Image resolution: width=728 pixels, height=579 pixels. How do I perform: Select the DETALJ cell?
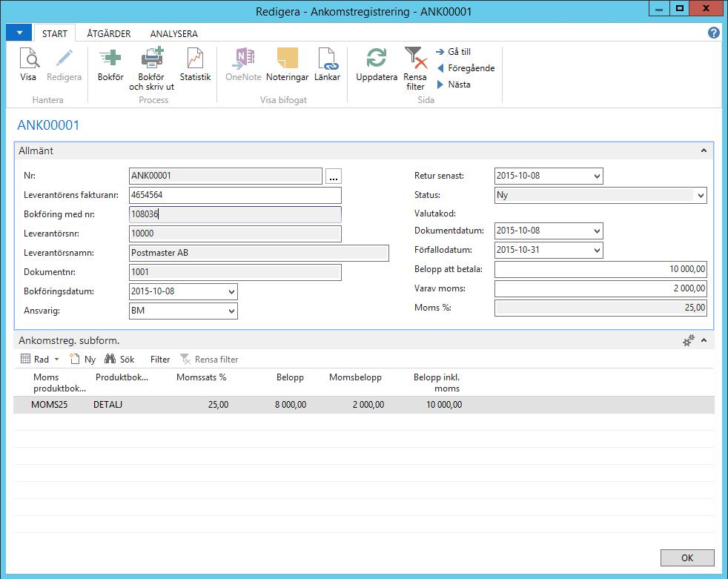107,405
